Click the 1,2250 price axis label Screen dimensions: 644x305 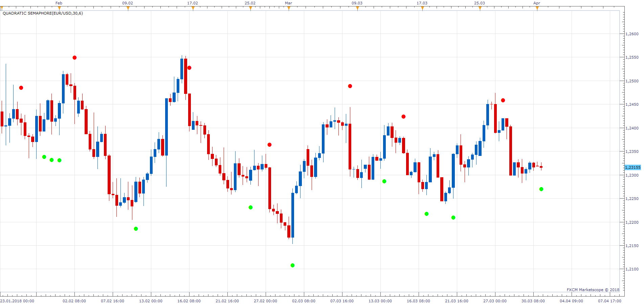pyautogui.click(x=632, y=199)
